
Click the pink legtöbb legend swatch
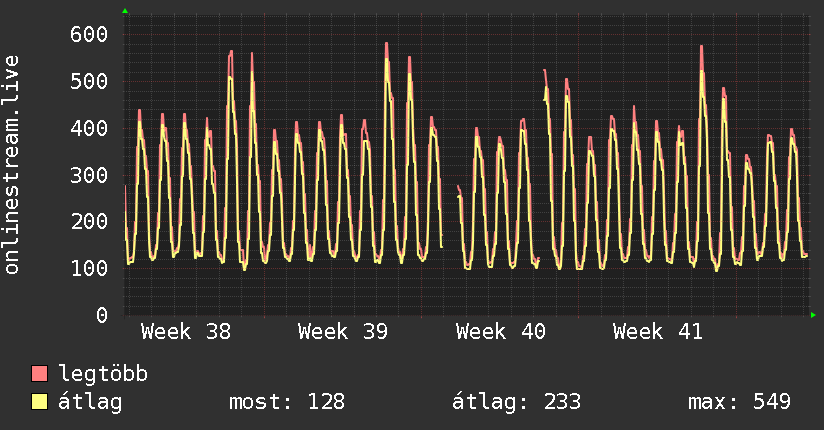tap(39, 373)
